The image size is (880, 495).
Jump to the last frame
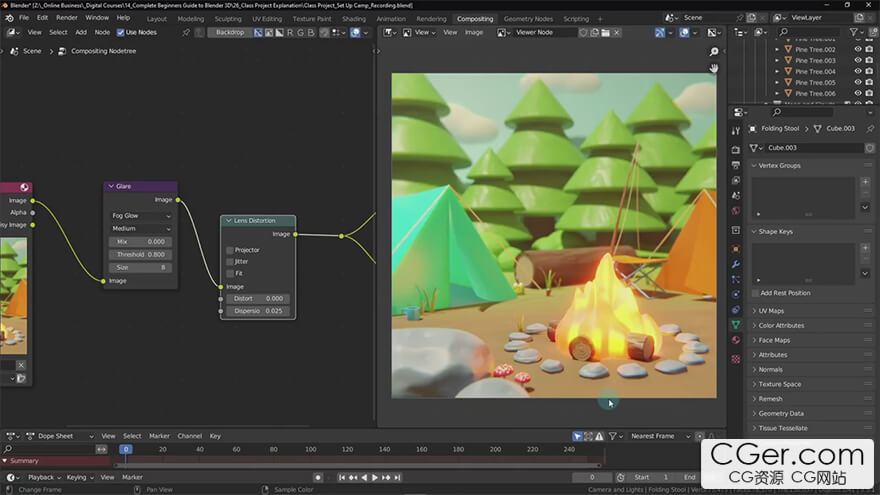pyautogui.click(x=397, y=478)
